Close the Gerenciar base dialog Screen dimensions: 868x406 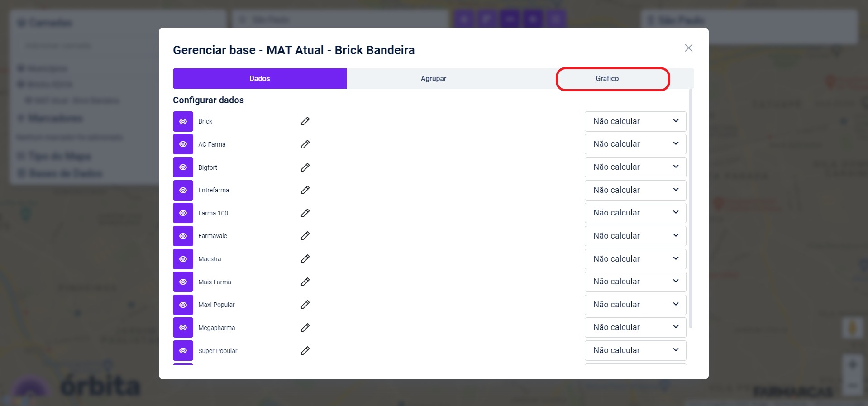pos(688,48)
